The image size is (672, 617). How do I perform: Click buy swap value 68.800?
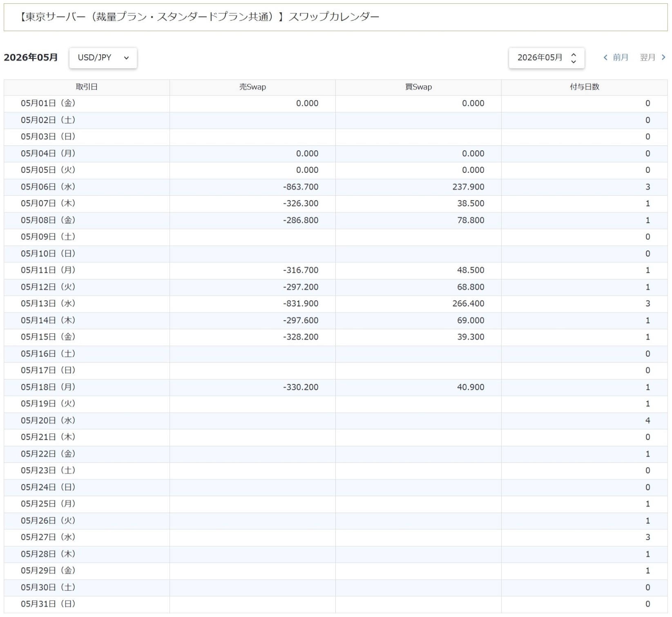pos(471,287)
